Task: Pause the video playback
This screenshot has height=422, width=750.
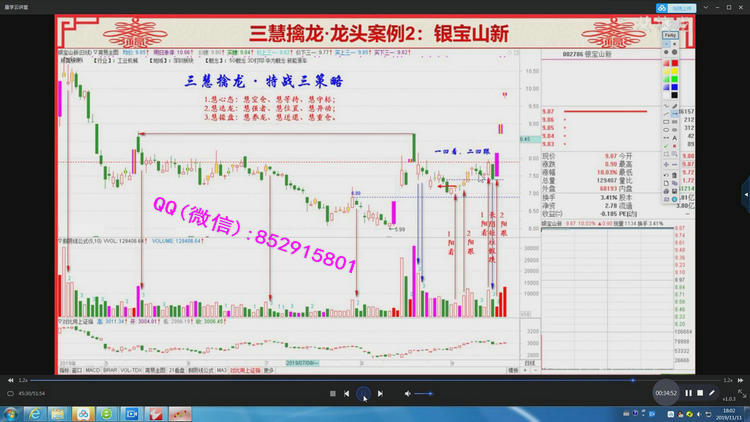Action: (689, 393)
